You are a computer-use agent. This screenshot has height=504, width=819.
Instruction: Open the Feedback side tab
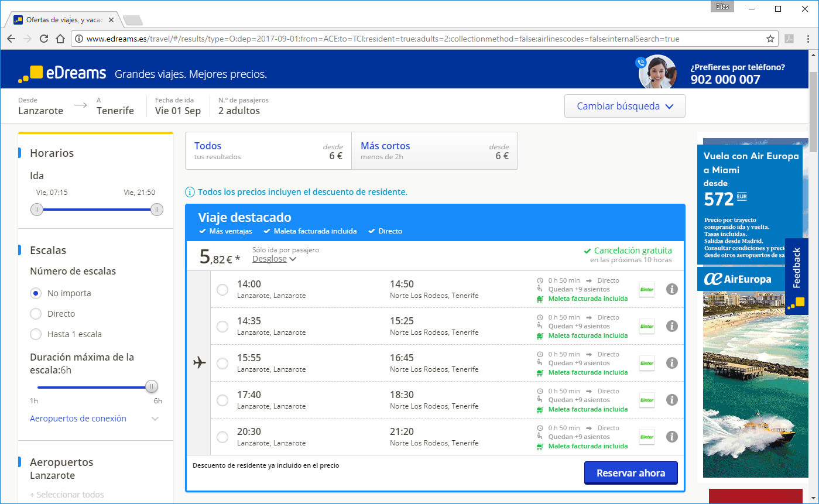click(796, 275)
